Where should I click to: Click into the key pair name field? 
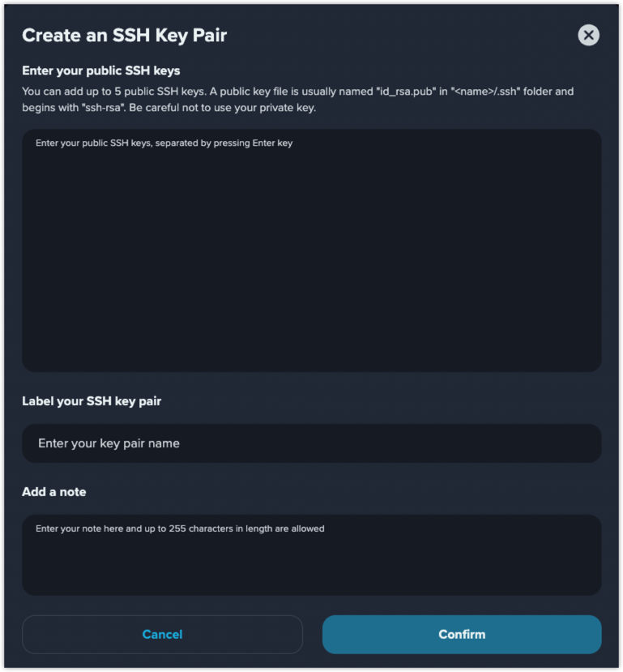coord(312,443)
